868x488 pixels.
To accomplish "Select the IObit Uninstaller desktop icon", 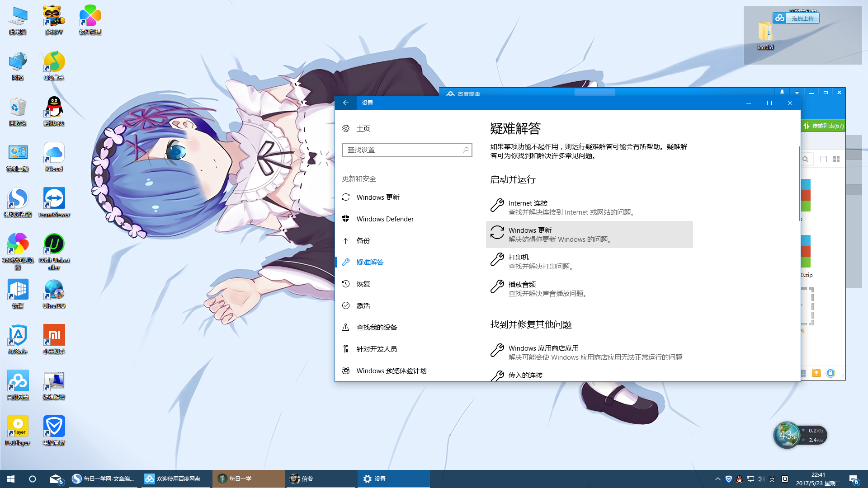I will click(x=54, y=252).
